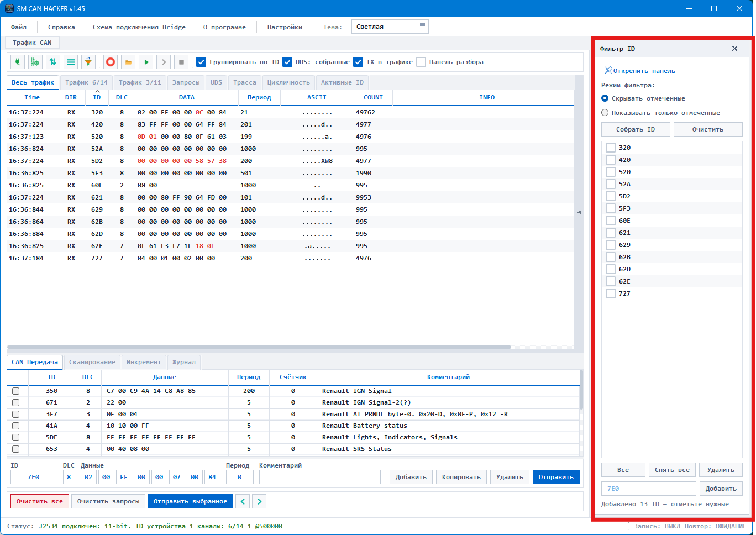Click the unpin icon beside 'Открепить панель'
This screenshot has width=756, height=535.
[608, 71]
